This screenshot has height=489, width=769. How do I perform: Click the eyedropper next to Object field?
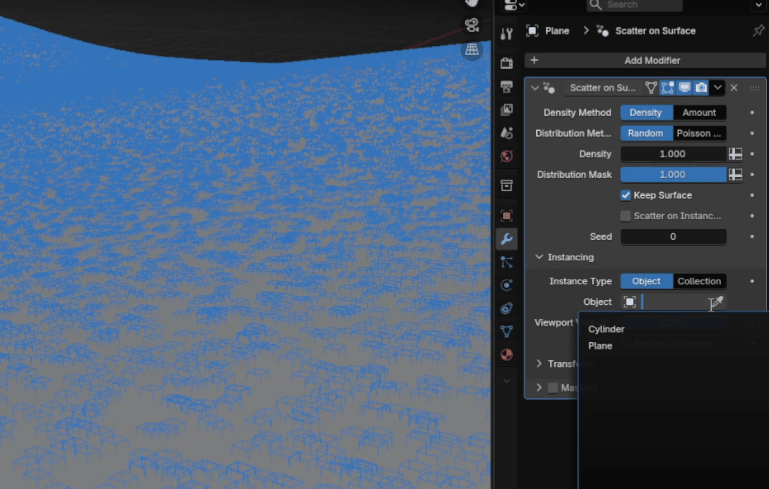tap(715, 302)
